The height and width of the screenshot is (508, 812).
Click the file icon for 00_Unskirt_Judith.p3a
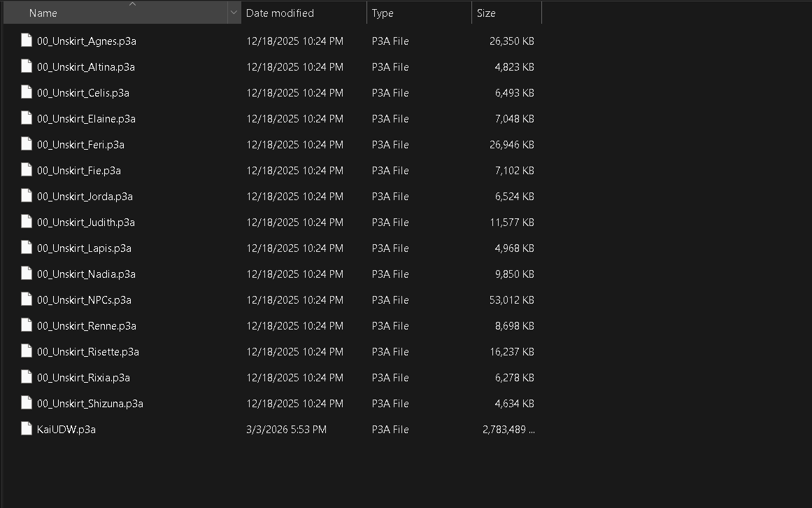[27, 222]
